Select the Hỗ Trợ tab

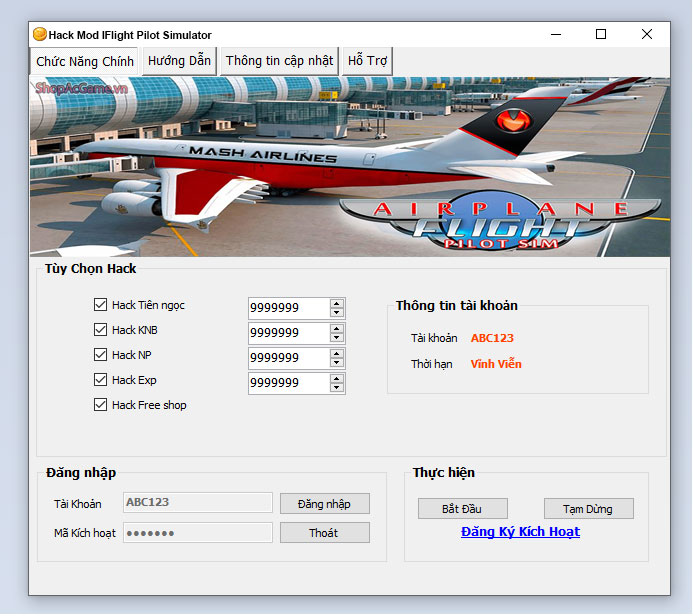tap(367, 61)
